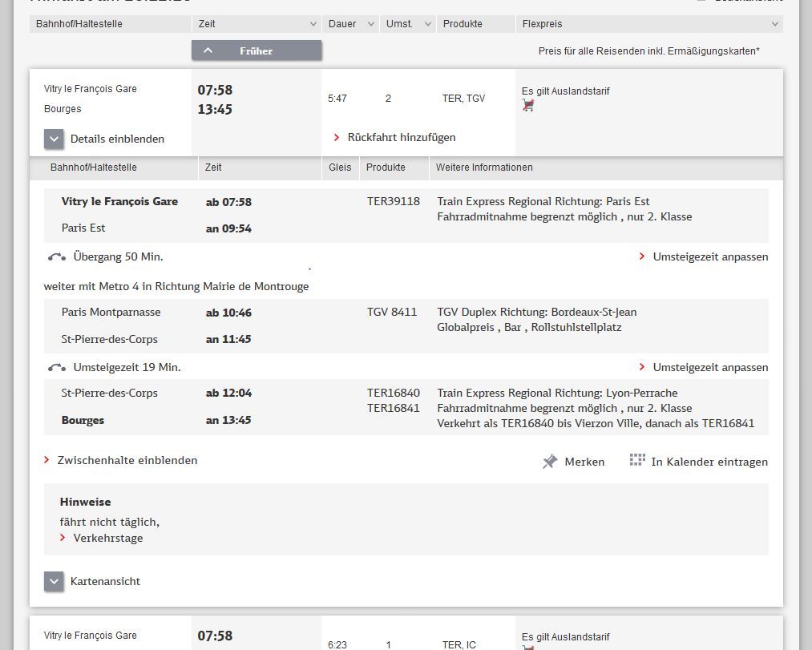The height and width of the screenshot is (650, 812).
Task: Adjust transfer time after Umsteigezeit 19 Min.
Action: (x=710, y=367)
